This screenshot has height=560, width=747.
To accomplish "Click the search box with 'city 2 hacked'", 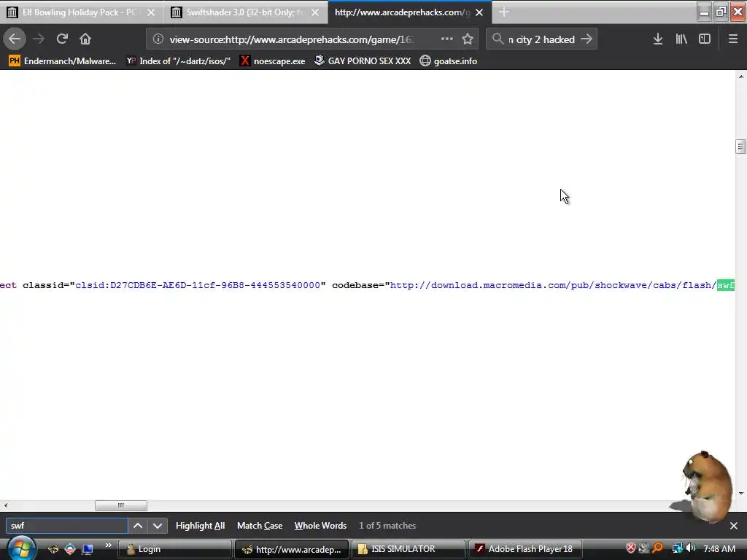I will [x=541, y=39].
